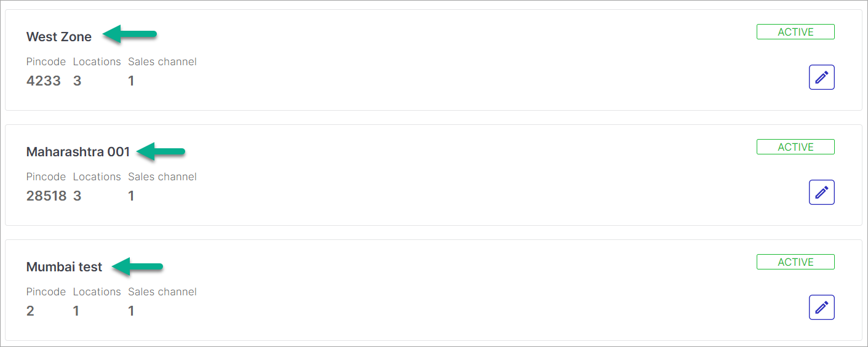This screenshot has height=347, width=868.
Task: Select Locations label in West Zone card
Action: pyautogui.click(x=97, y=62)
